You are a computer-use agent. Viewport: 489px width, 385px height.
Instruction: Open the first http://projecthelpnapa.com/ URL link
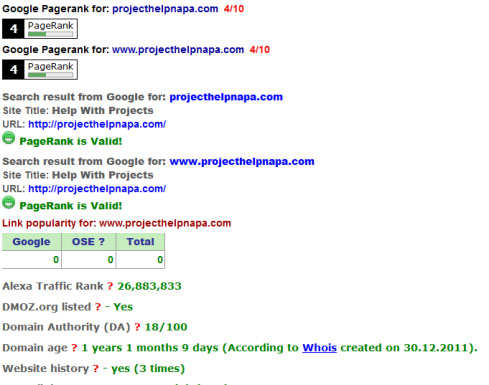coord(97,124)
